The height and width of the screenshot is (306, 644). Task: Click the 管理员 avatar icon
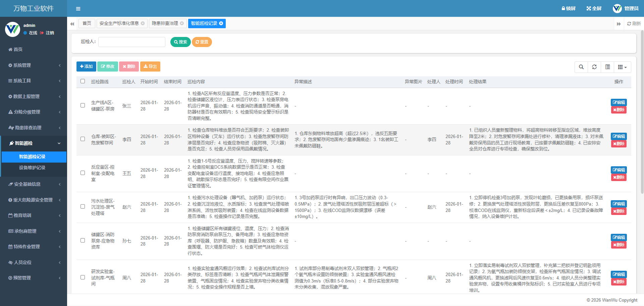(617, 8)
